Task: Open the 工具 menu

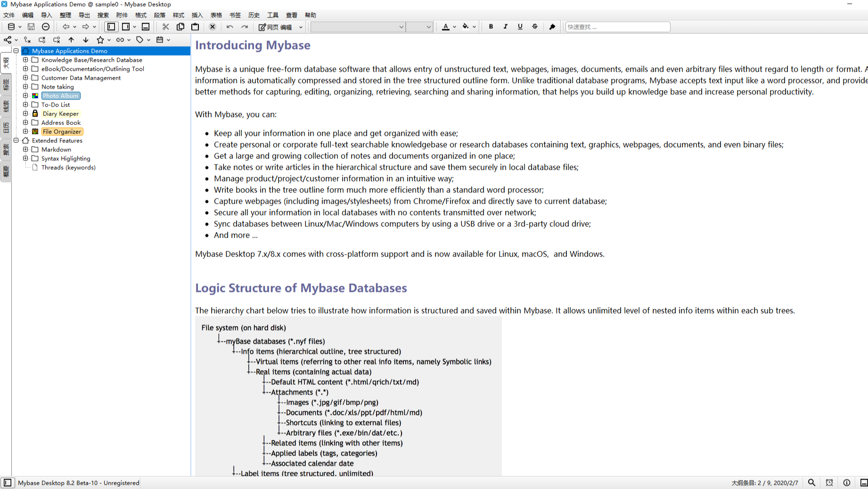Action: tap(273, 15)
